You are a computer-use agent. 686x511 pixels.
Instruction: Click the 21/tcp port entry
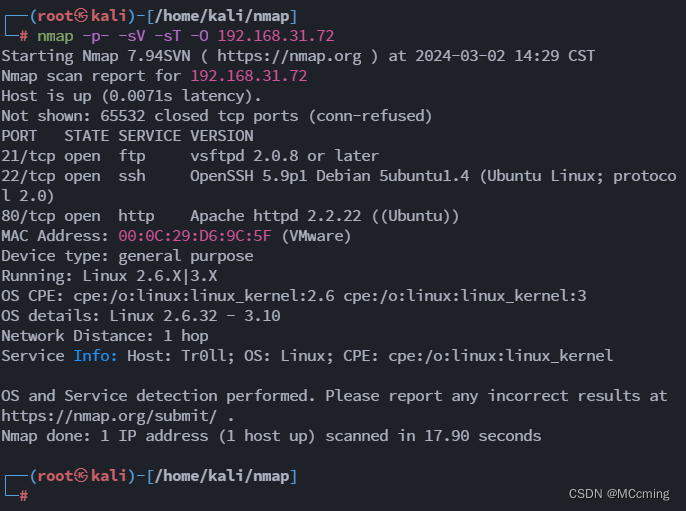[x=28, y=156]
